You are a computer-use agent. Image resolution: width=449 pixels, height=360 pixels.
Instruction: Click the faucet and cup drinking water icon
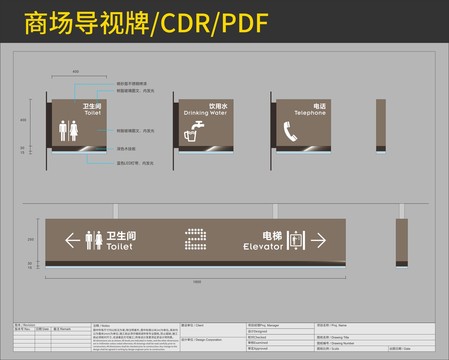[x=194, y=131]
